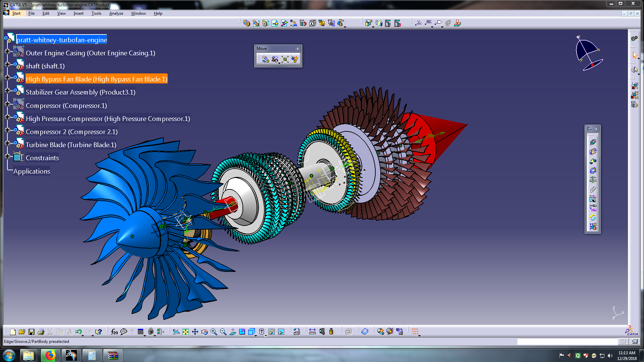Click the Update All icon
Image resolution: width=644 pixels, height=362 pixels.
(348, 332)
